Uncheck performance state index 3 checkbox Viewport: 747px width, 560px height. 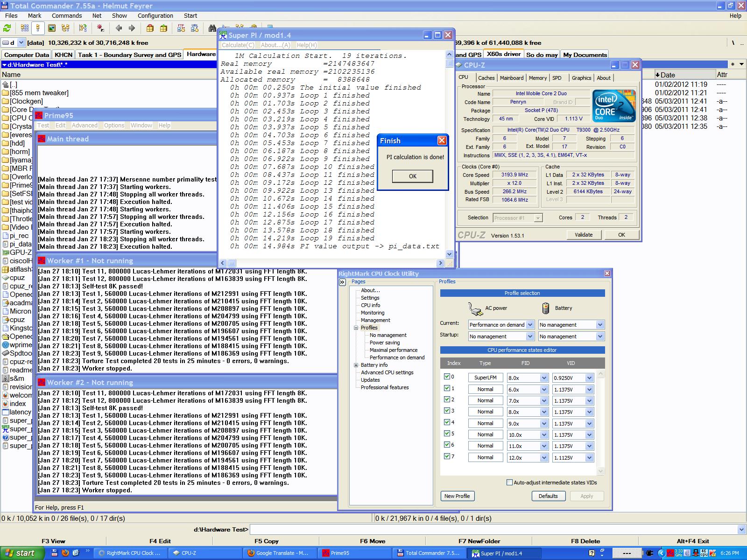coord(447,410)
